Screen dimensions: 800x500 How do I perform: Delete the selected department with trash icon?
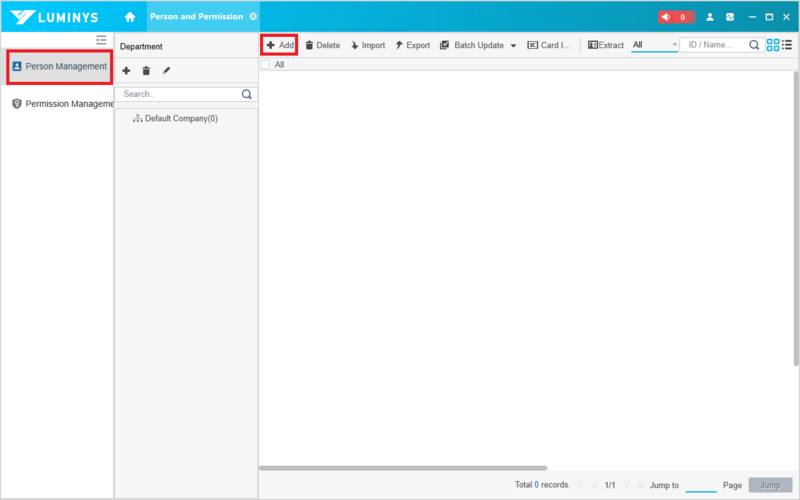[146, 70]
